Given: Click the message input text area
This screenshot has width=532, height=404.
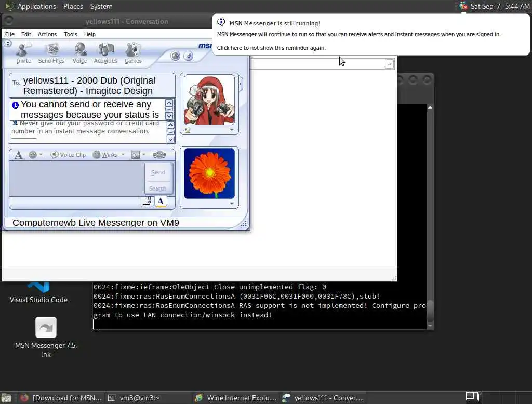Looking at the screenshot, I should (77, 179).
